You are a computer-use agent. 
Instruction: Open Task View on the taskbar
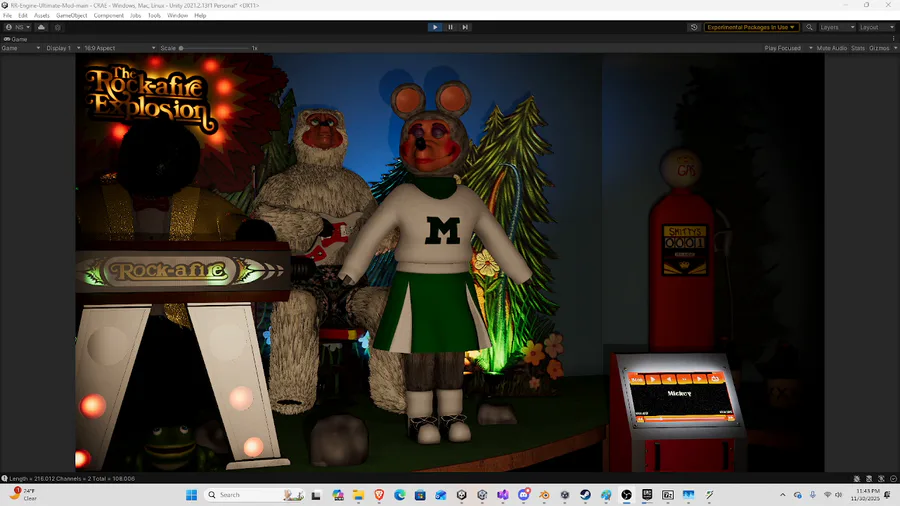click(316, 495)
